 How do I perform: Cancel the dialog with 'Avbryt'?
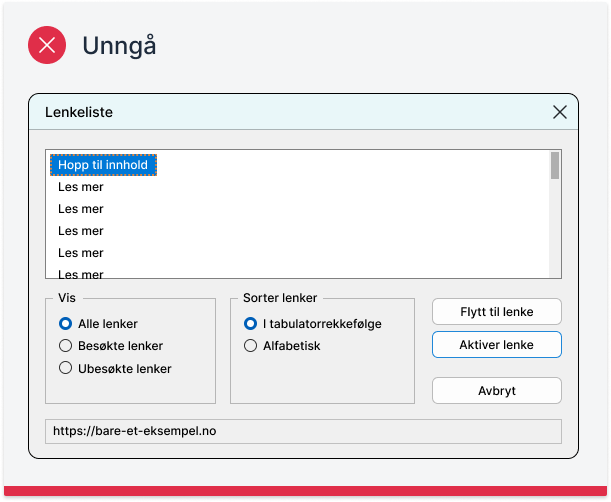(x=496, y=391)
